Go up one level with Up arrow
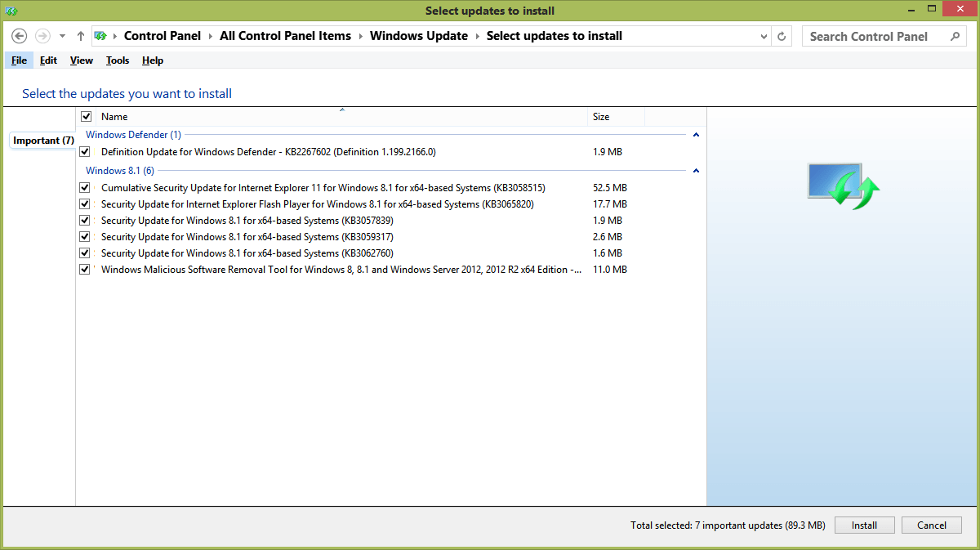980x550 pixels. coord(80,36)
